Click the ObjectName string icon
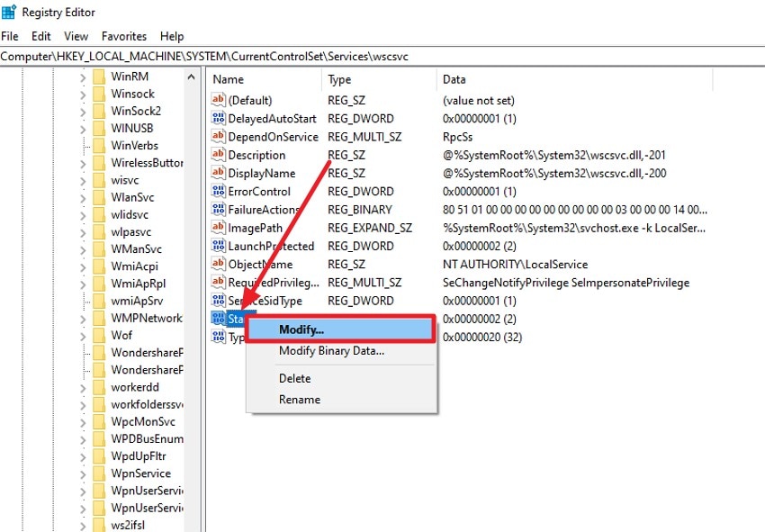 [218, 264]
